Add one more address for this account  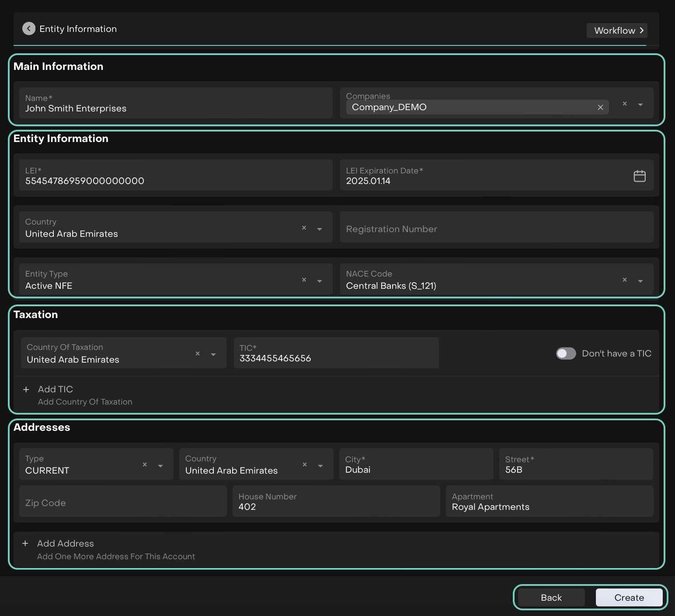tap(66, 543)
